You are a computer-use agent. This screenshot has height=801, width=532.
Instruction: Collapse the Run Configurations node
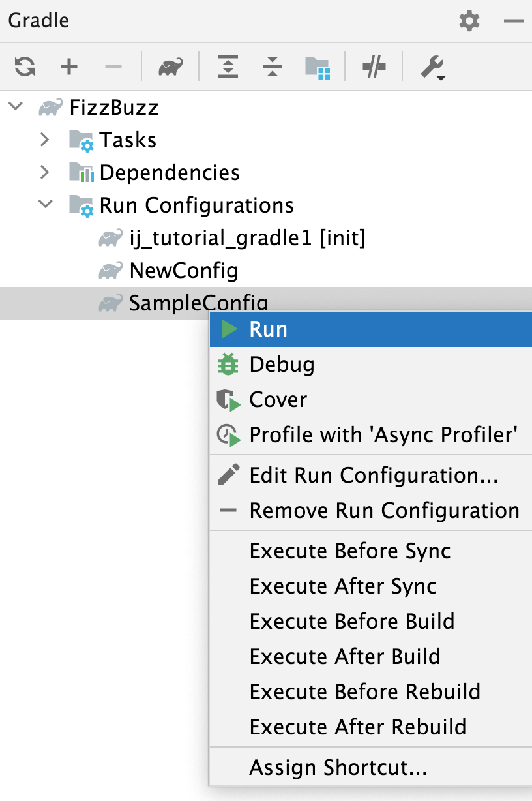click(x=44, y=205)
